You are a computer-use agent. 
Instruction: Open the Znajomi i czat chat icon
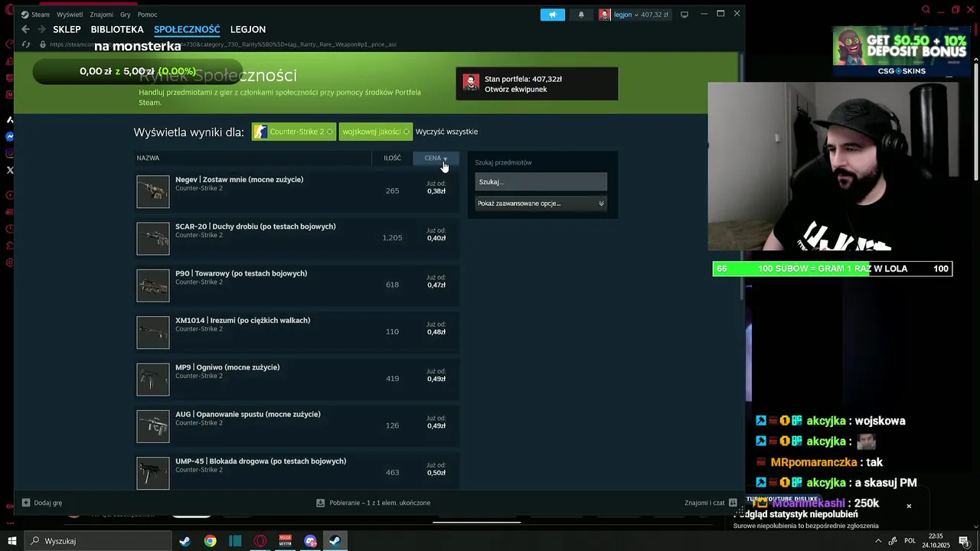733,503
